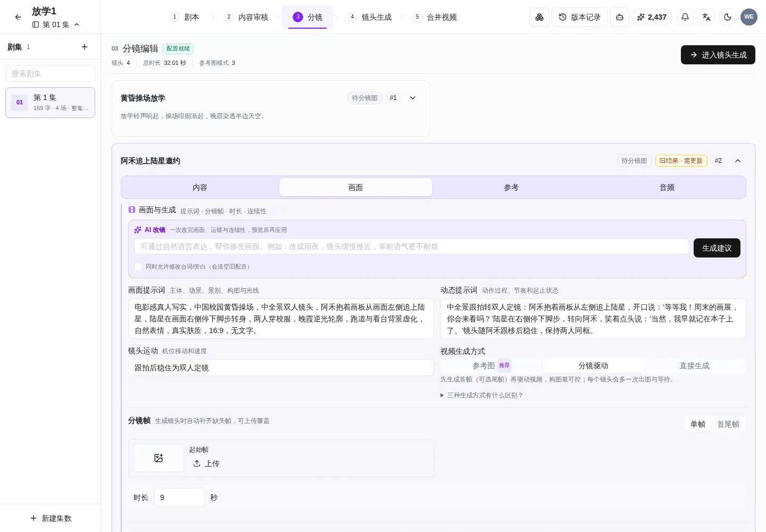Click the AI 改镜 instruction input
766x532 pixels.
[412, 246]
